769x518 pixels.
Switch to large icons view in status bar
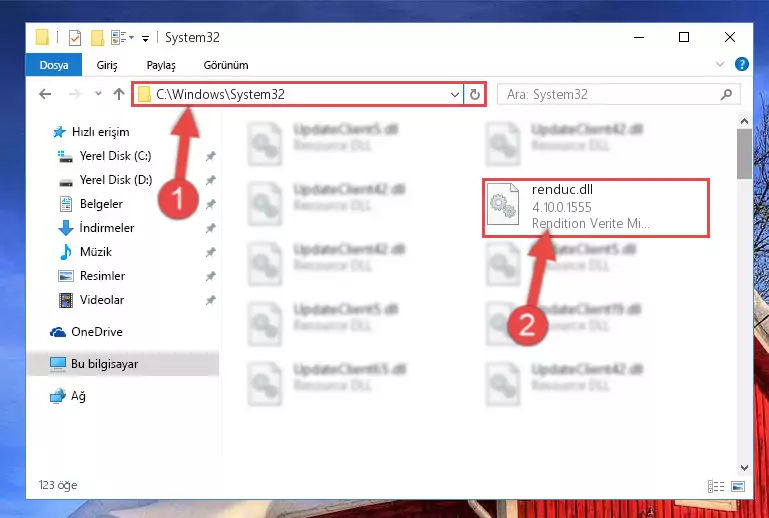[x=738, y=486]
